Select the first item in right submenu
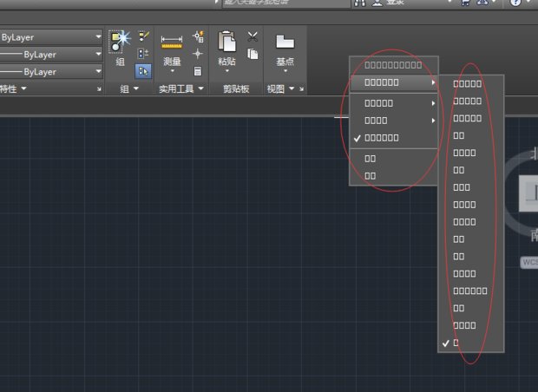538x392 pixels. (x=467, y=84)
